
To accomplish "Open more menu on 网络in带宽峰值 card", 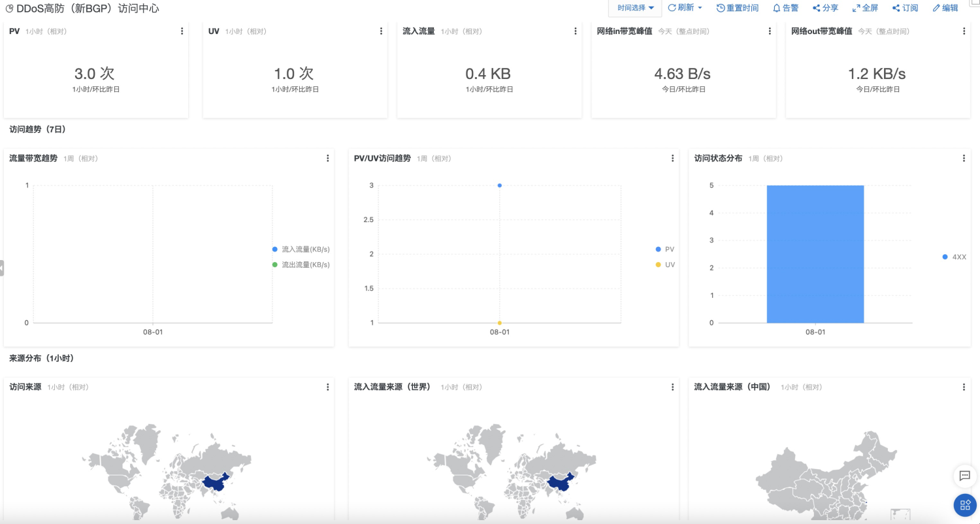I will click(x=770, y=31).
